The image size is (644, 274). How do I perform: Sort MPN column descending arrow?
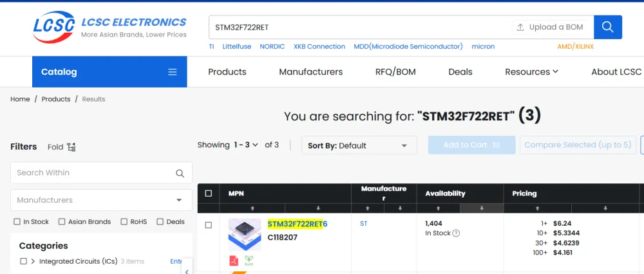pyautogui.click(x=318, y=208)
